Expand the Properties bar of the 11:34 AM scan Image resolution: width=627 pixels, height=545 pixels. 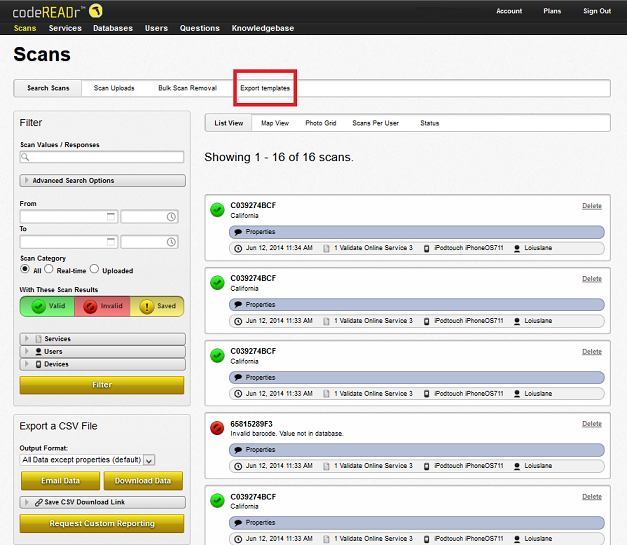(417, 232)
